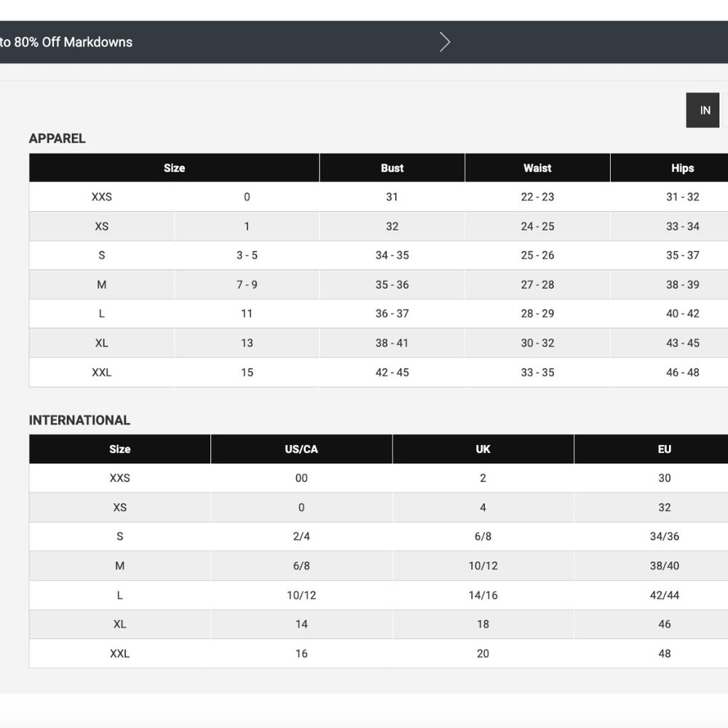
Task: Click the Waist column header
Action: [537, 168]
